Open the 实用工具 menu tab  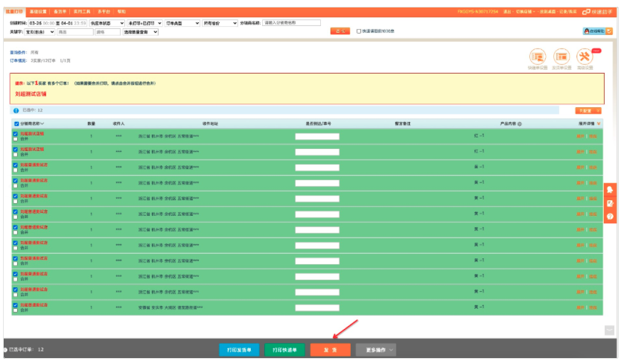(82, 12)
